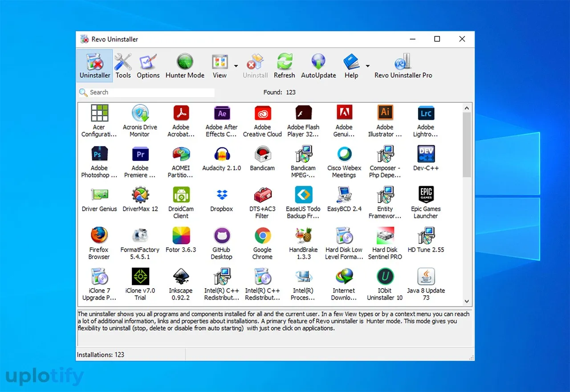Click the program list scroll-up arrow
This screenshot has height=392, width=570.
point(467,108)
